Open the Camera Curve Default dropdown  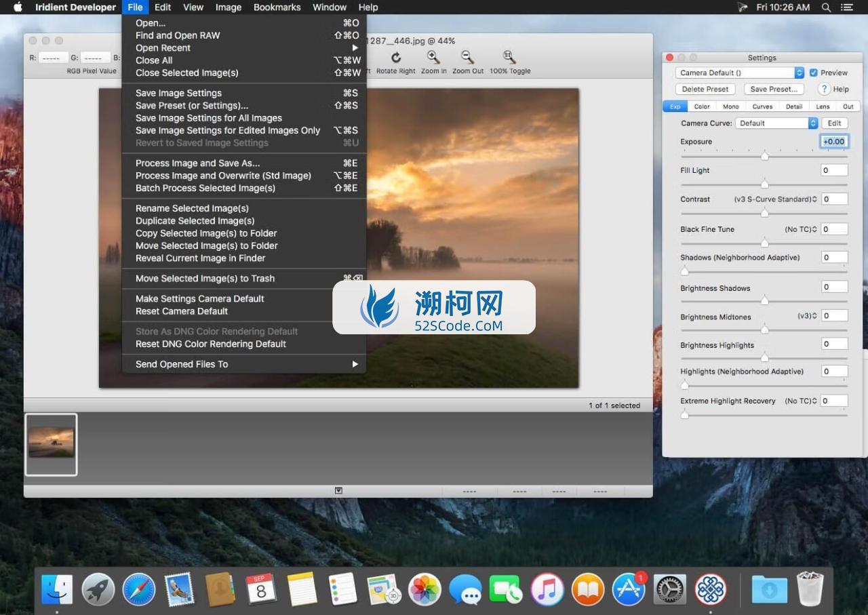pyautogui.click(x=776, y=123)
